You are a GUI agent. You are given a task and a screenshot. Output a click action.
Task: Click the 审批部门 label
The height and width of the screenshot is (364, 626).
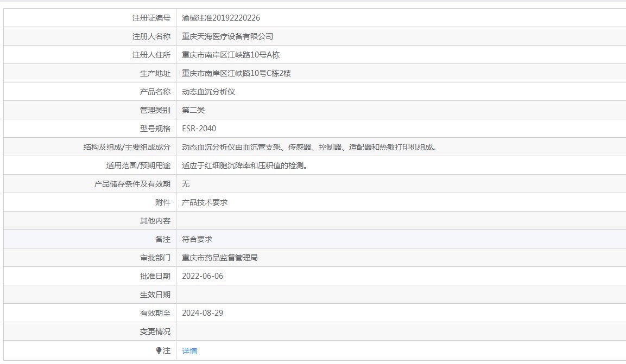point(155,258)
